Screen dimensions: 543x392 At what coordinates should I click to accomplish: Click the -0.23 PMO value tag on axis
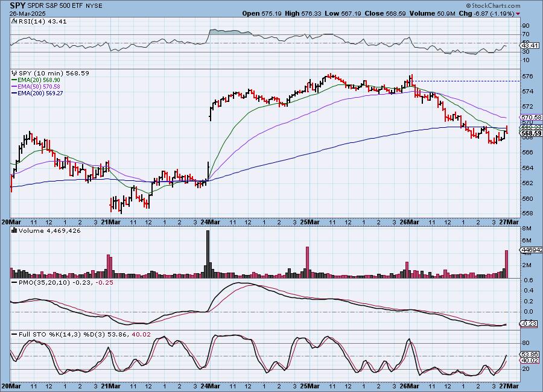tap(529, 324)
